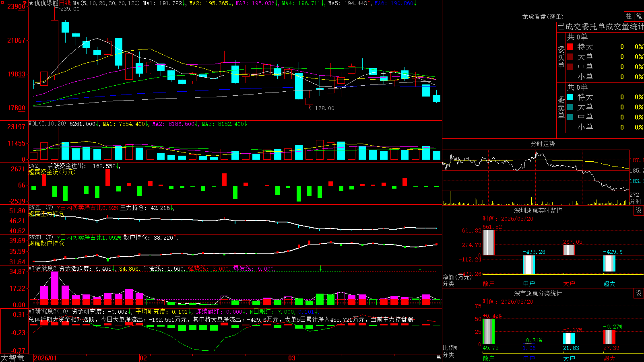Click the 2026/01 date marker on axis
The height and width of the screenshot is (362, 644).
(x=45, y=358)
